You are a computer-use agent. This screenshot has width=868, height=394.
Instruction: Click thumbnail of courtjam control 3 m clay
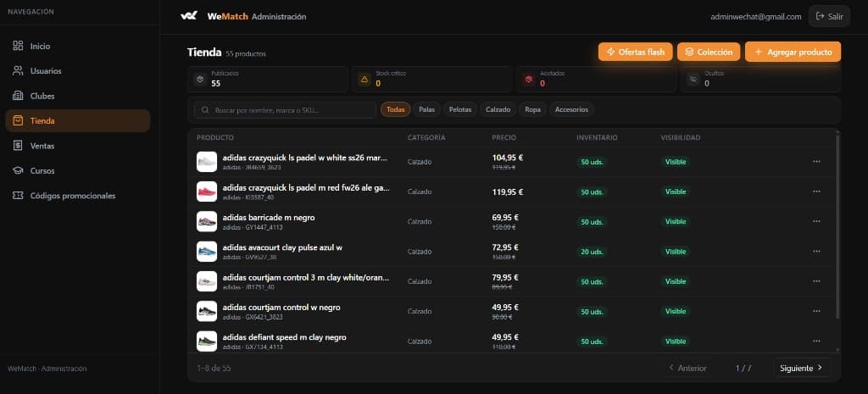tap(207, 281)
